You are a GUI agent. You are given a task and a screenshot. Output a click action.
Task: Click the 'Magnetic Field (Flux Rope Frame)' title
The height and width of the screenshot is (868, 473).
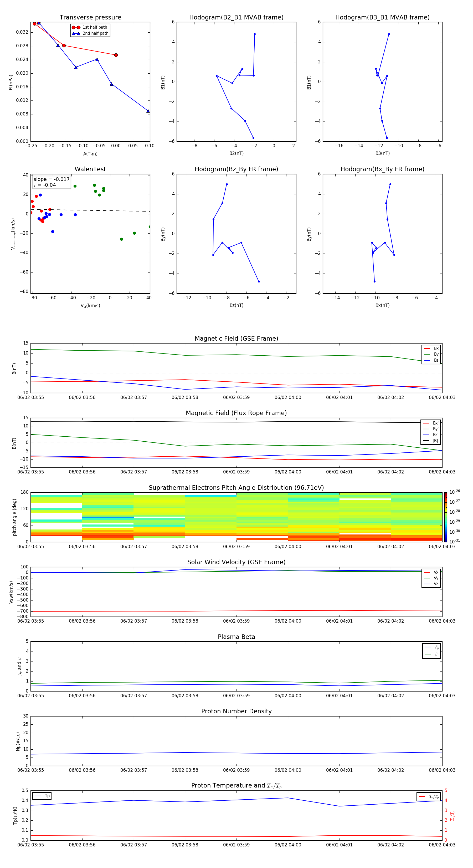pyautogui.click(x=236, y=413)
